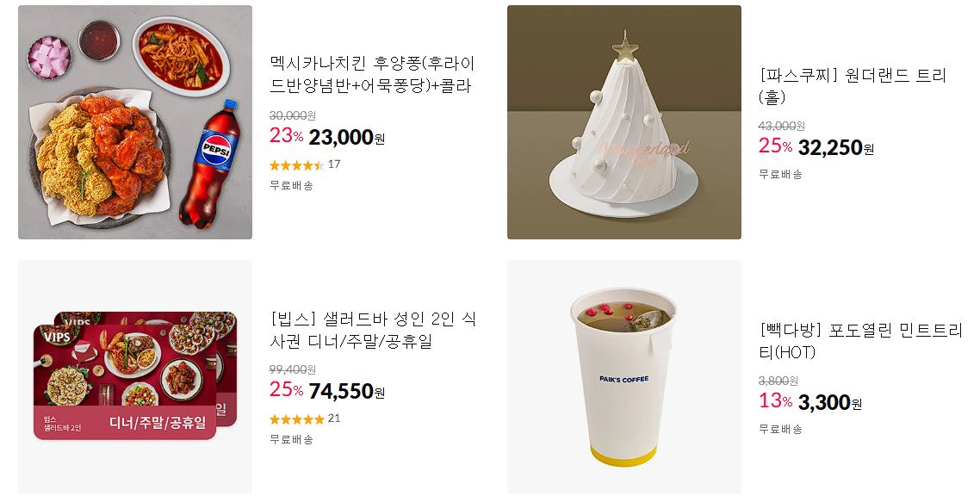Click the [빕스] 샐러드바 성인 2인 식사권 title

[373, 330]
